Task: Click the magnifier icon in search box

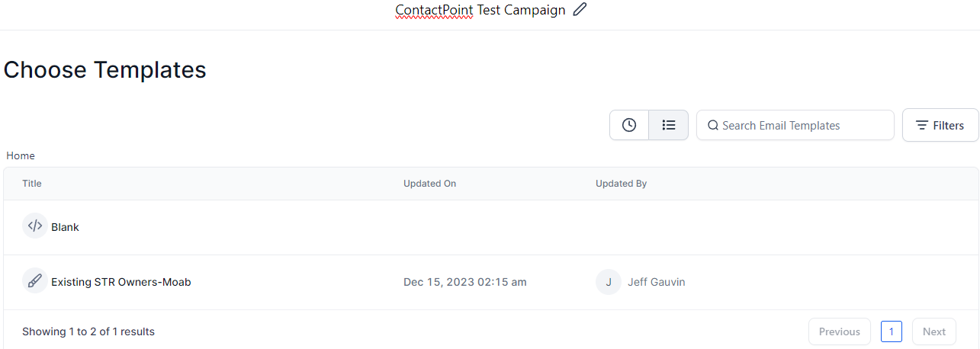Action: coord(713,126)
